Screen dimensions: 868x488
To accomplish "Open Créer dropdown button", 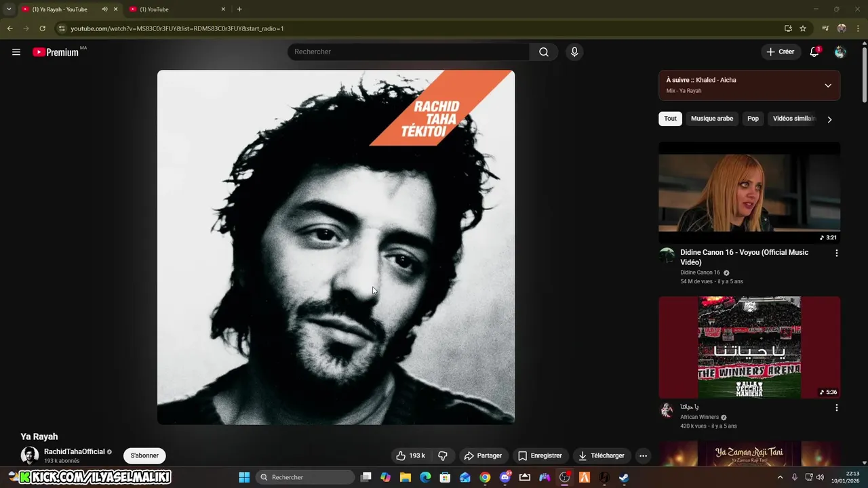I will tap(780, 52).
